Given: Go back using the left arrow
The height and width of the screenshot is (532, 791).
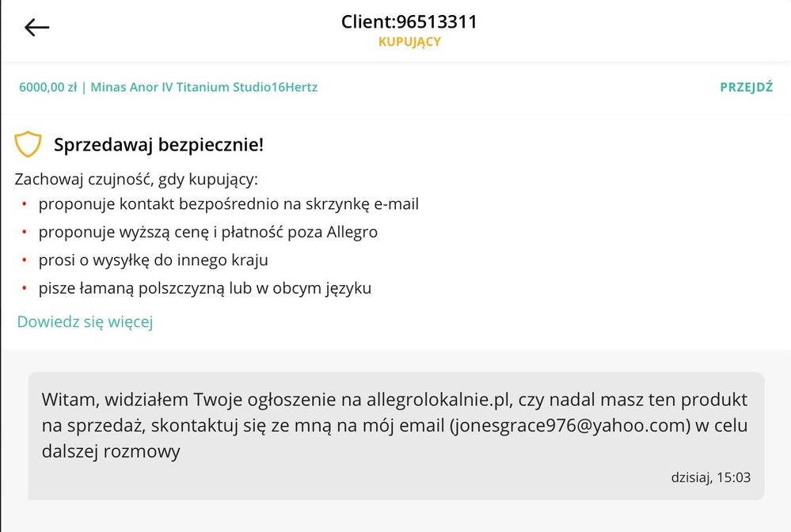Looking at the screenshot, I should pos(37,27).
